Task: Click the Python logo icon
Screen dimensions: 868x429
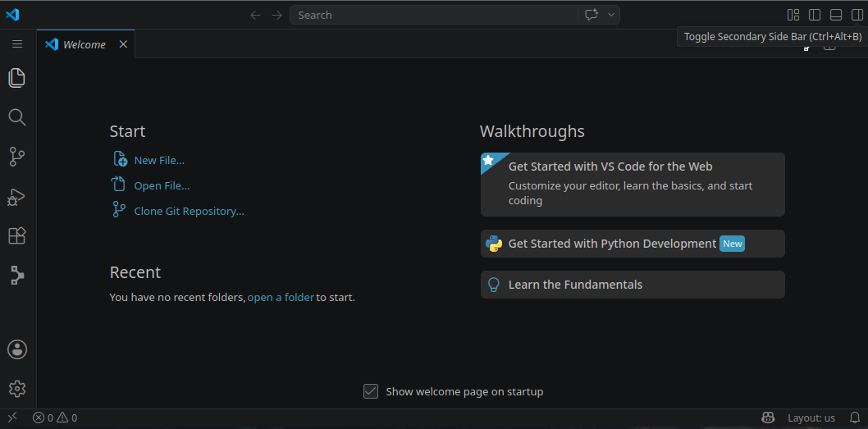Action: (x=494, y=244)
